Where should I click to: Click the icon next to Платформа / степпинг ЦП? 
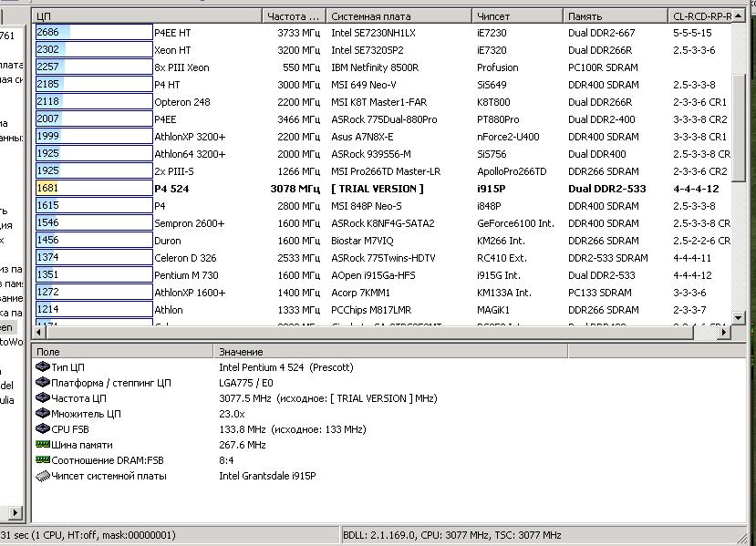pos(42,383)
